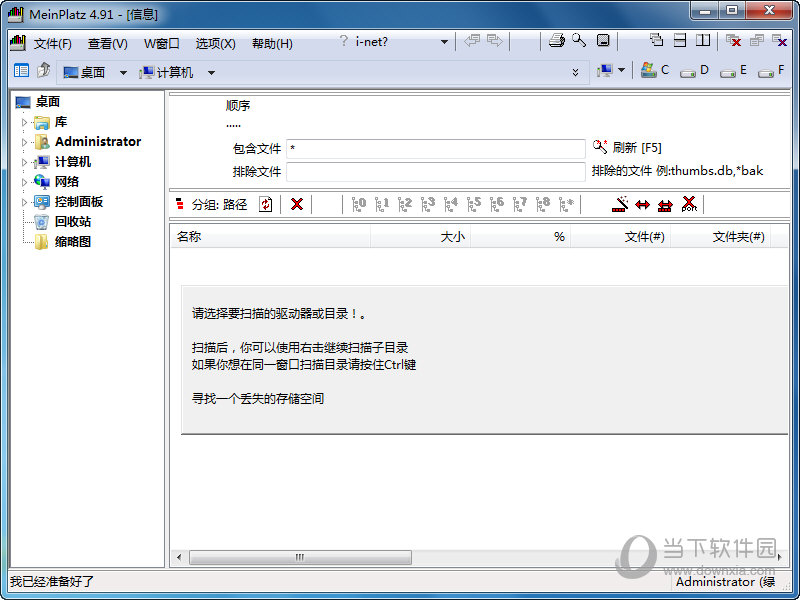Open the W窗口 menu

[x=162, y=44]
